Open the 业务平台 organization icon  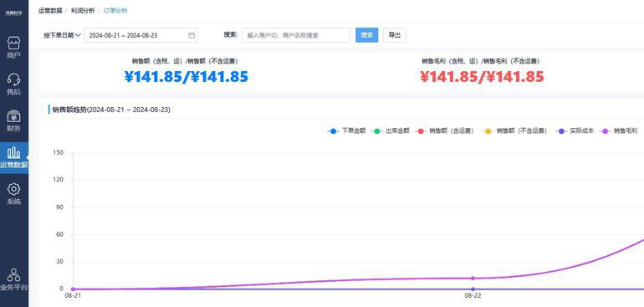(x=13, y=279)
